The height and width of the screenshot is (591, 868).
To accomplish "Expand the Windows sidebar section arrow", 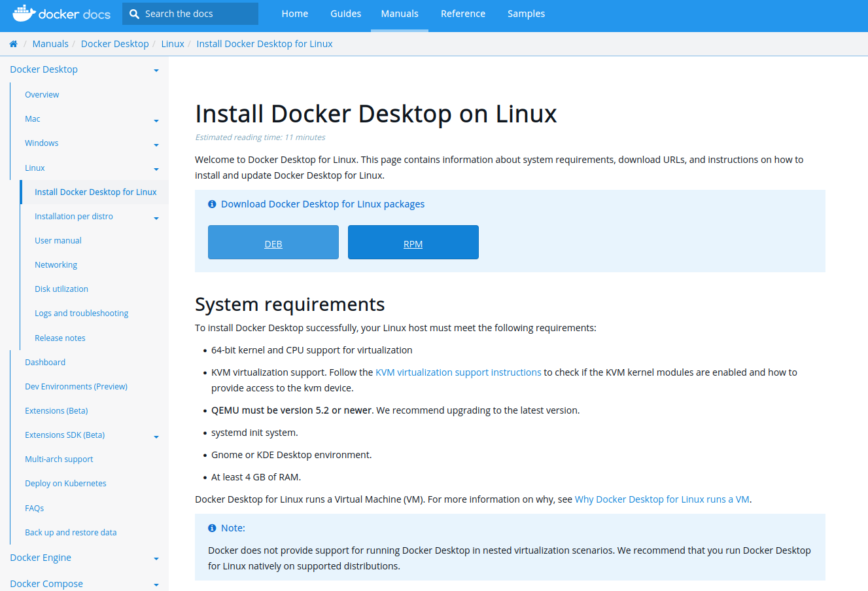I will [156, 145].
